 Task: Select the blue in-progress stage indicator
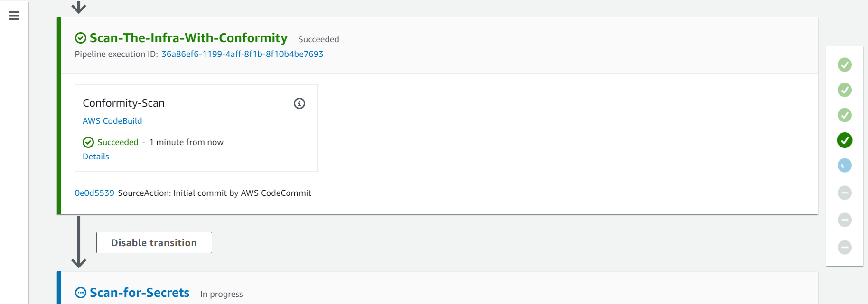click(x=845, y=166)
